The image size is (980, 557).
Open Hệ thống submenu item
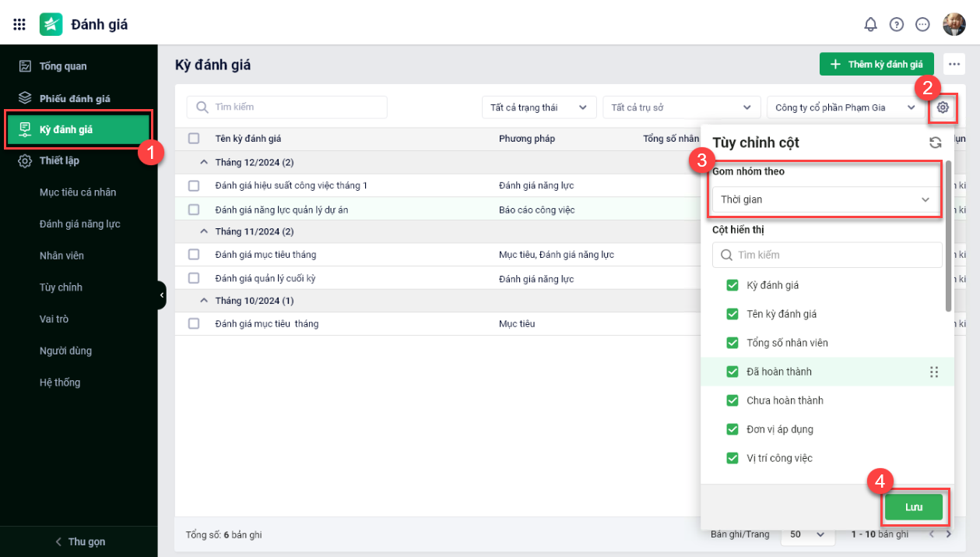[x=60, y=382]
